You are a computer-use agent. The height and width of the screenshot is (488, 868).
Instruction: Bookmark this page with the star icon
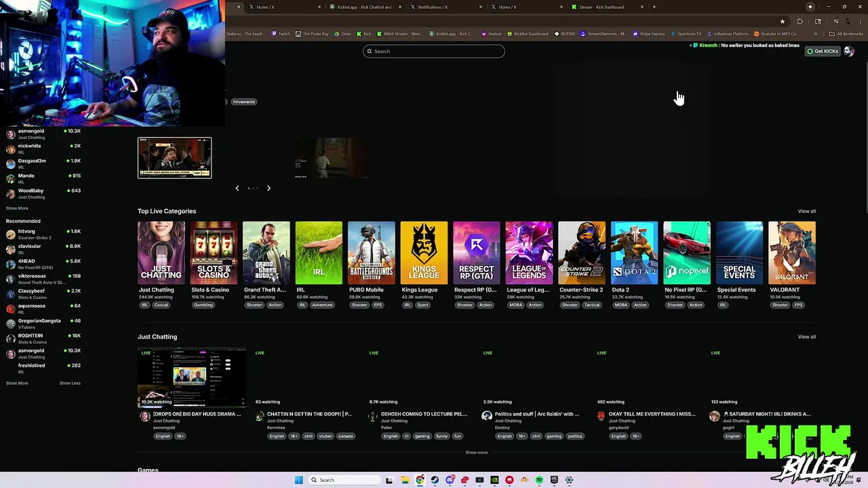coord(783,21)
